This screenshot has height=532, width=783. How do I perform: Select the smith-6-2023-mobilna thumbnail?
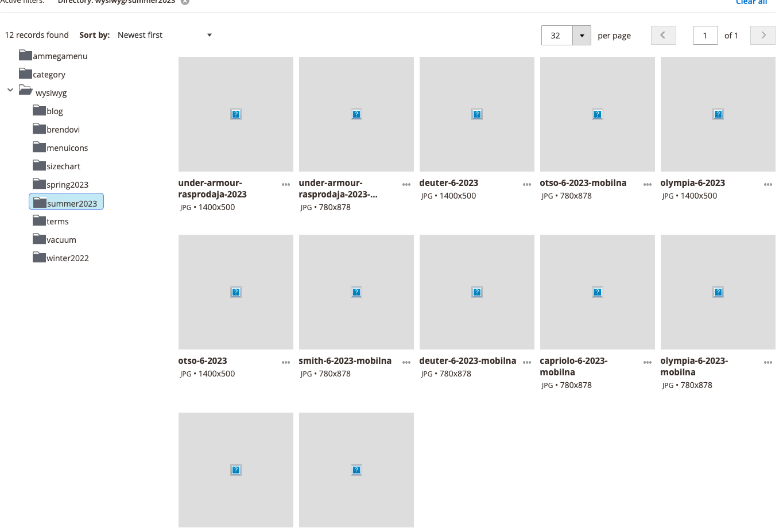coord(356,292)
